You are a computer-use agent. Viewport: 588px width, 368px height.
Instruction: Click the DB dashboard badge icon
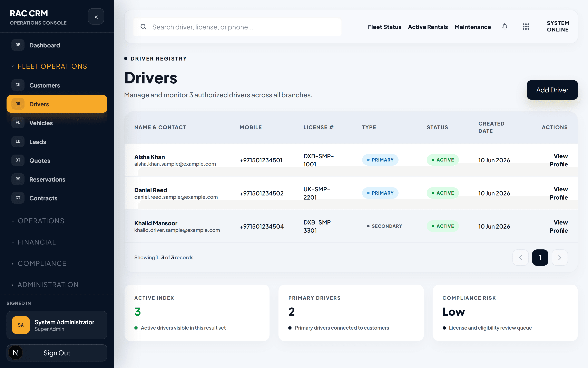[18, 45]
